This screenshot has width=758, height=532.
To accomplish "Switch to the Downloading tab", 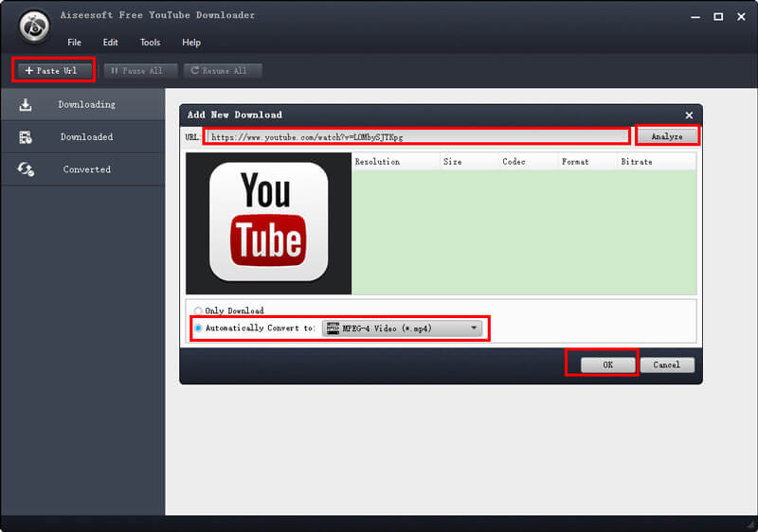I will [x=83, y=104].
